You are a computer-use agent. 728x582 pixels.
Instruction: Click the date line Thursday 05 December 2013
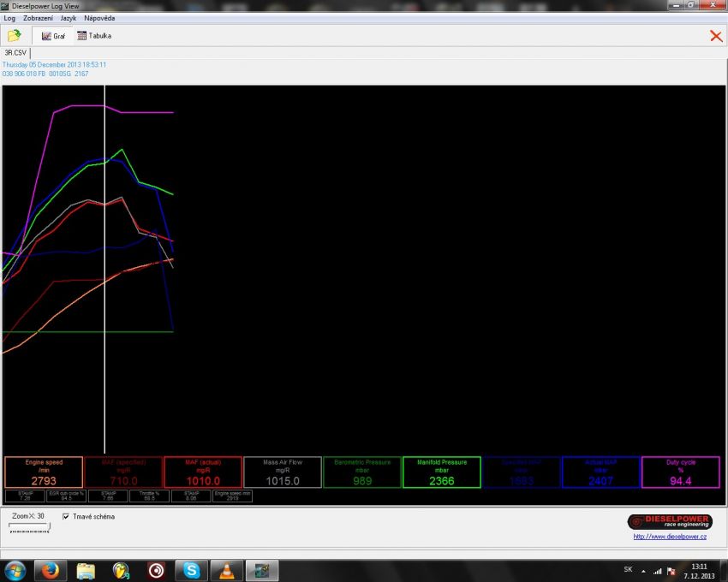pos(54,64)
